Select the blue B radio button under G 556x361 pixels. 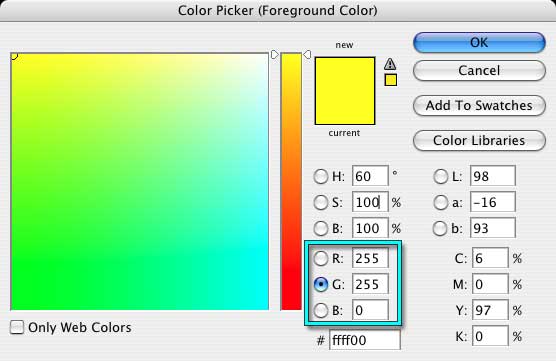coord(321,310)
